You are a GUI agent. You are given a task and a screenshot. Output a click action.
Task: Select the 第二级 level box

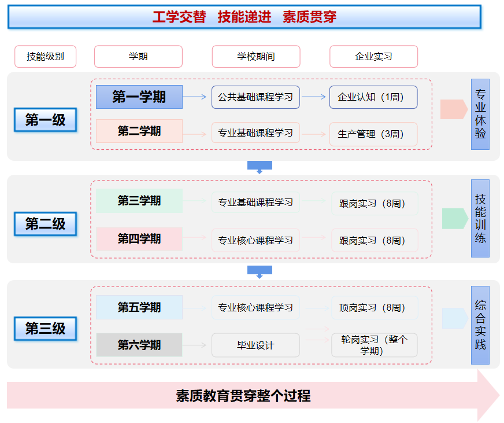(x=45, y=224)
